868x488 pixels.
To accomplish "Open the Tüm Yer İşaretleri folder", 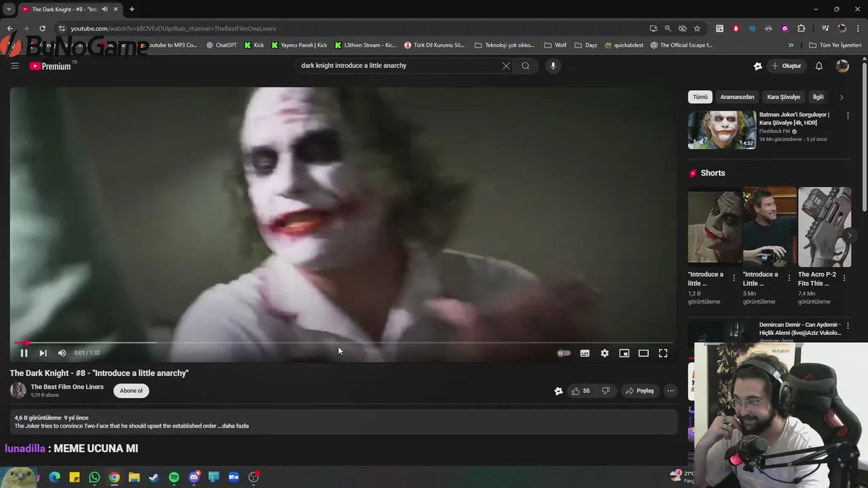I will [835, 45].
